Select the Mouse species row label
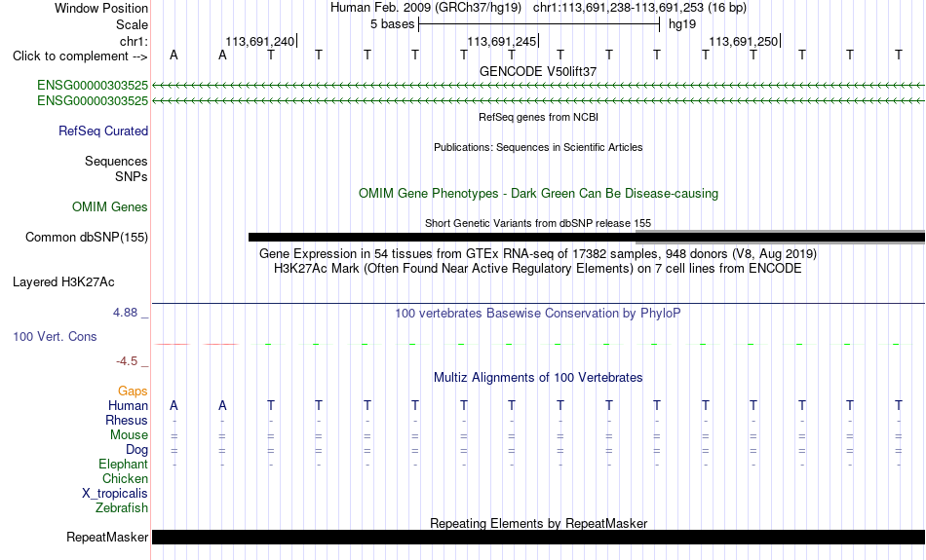This screenshot has height=560, width=926. click(x=129, y=435)
